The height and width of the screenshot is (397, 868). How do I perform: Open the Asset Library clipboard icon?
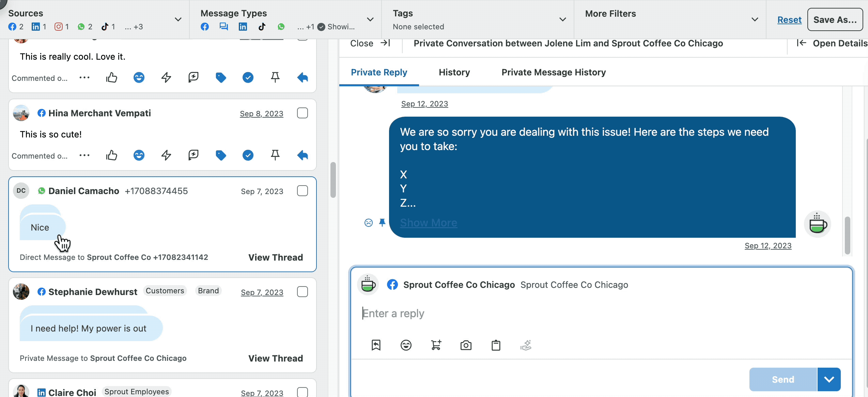click(496, 345)
